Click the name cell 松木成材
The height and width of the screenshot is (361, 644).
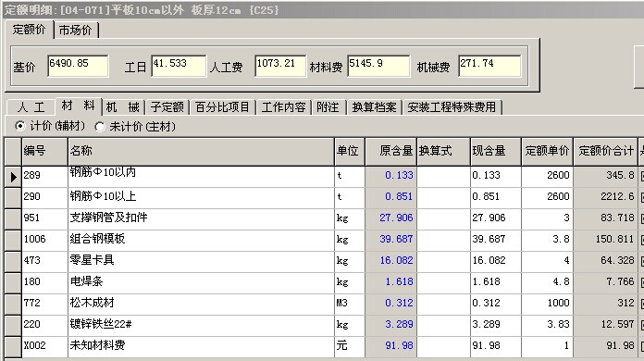(x=201, y=305)
